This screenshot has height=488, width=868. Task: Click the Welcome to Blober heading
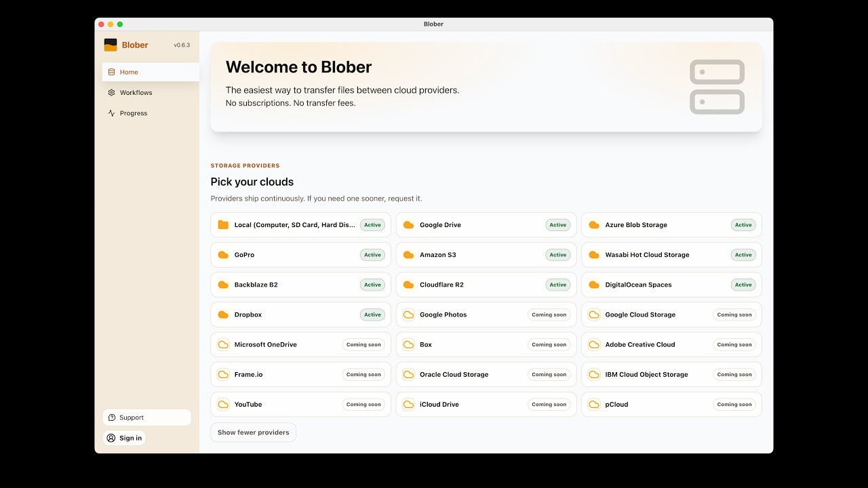298,67
